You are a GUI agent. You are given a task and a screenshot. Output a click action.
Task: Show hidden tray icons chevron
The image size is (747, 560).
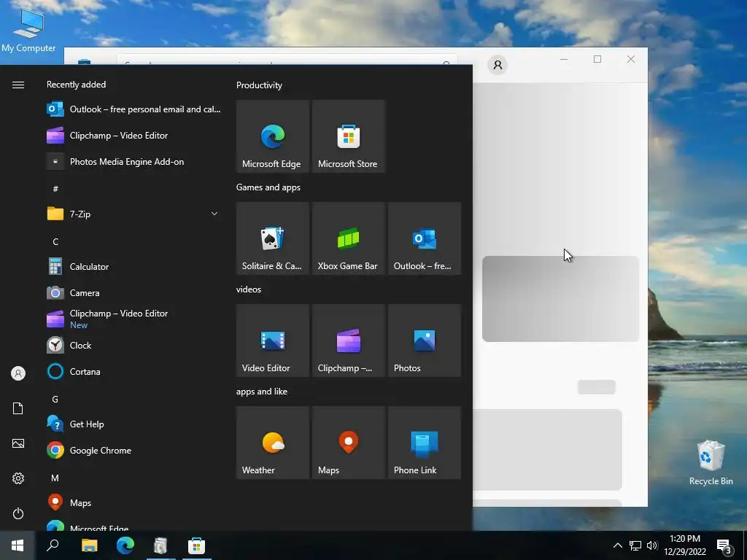[617, 545]
